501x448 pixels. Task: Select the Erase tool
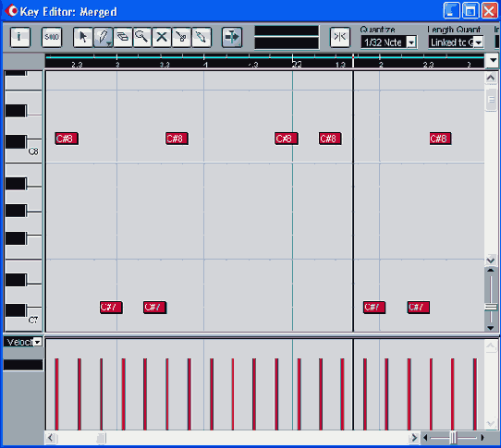pyautogui.click(x=122, y=37)
